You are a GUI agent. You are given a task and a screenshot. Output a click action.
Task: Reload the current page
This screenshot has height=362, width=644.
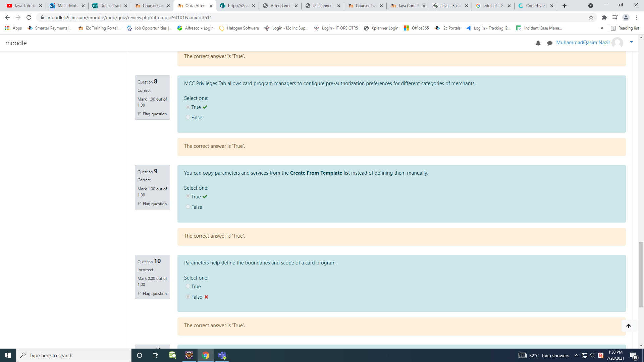29,17
